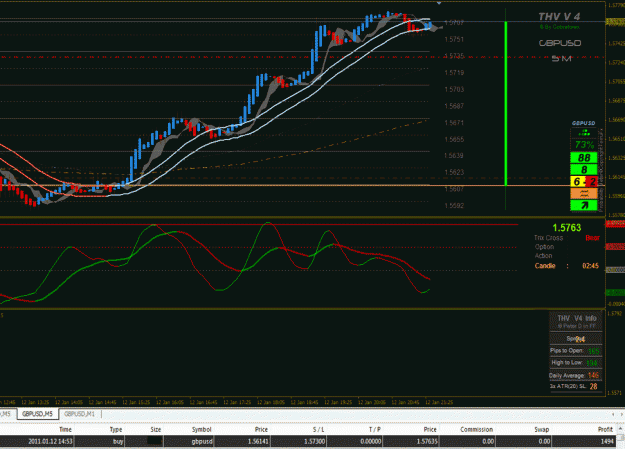The height and width of the screenshot is (449, 625).
Task: Switch to the GBPUSD,M5 chart tab
Action: (37, 414)
